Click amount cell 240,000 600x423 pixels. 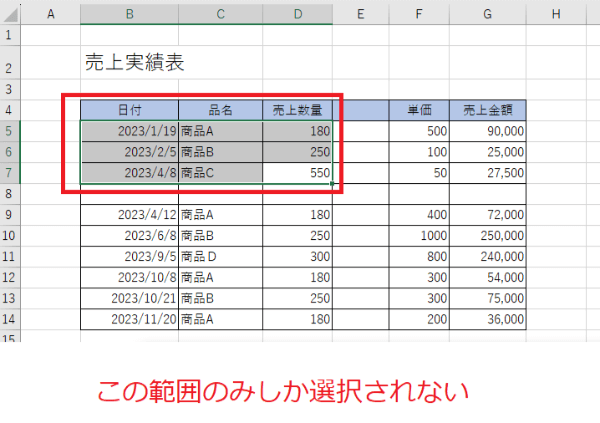[488, 256]
